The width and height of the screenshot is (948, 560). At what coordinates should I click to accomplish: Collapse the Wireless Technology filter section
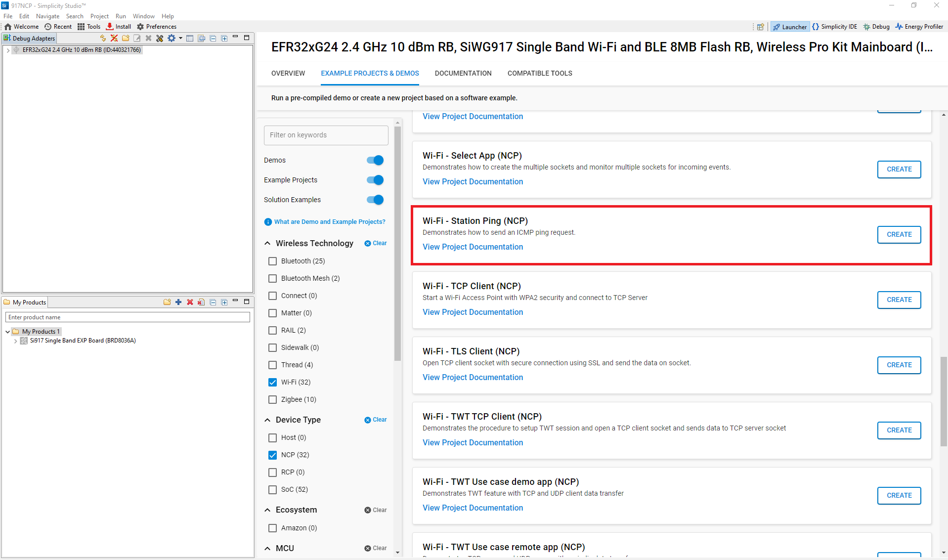click(267, 243)
